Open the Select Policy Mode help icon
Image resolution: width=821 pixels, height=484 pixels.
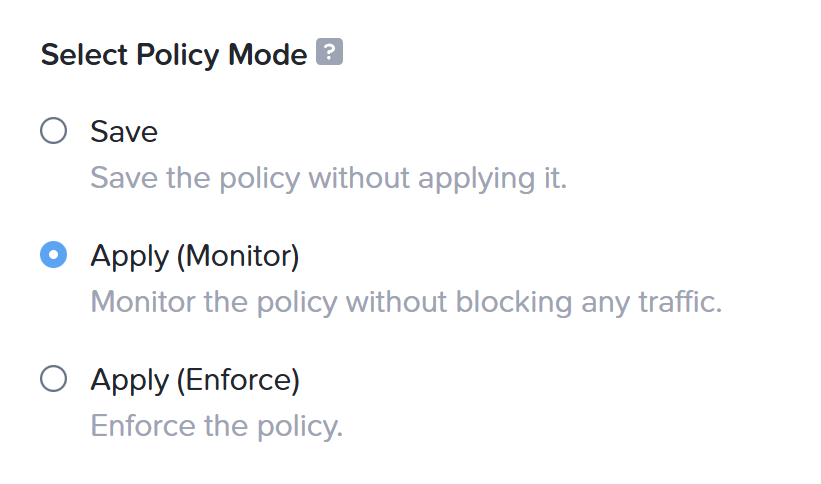pos(329,51)
